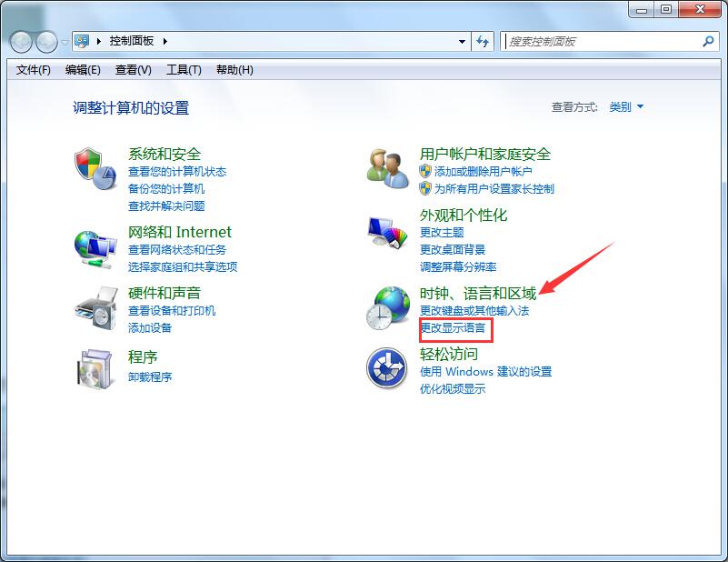Screen dimensions: 728x562
Task: Open the 程序 disc box icon
Action: point(95,369)
